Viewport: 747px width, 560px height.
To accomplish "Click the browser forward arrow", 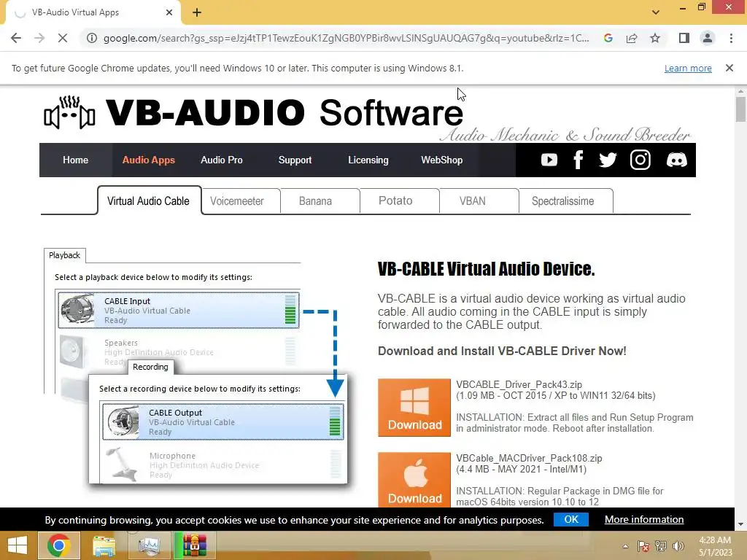I will click(x=39, y=38).
